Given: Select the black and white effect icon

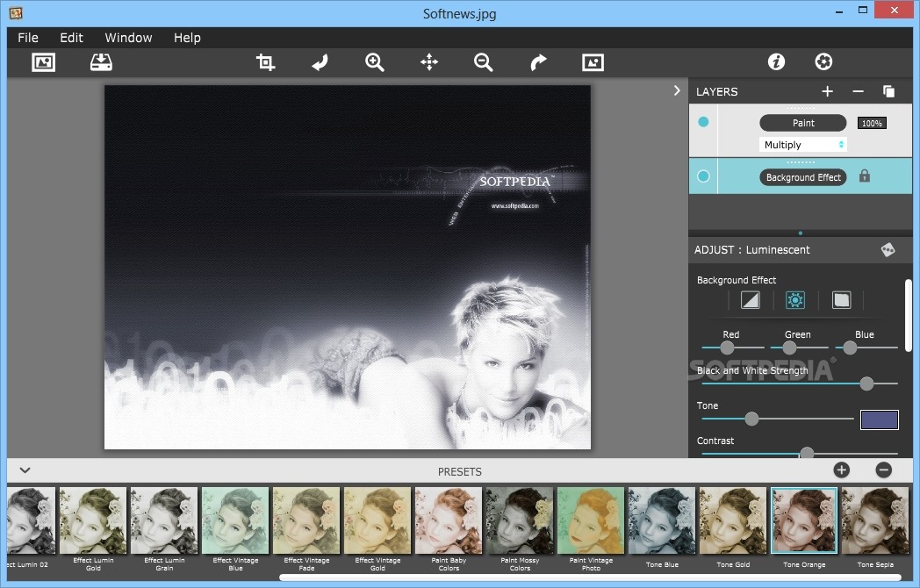Looking at the screenshot, I should coord(750,300).
